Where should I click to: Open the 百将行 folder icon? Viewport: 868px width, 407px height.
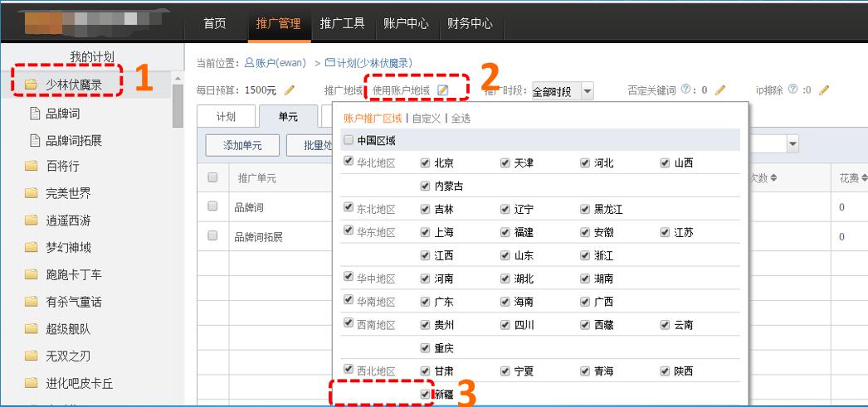[31, 166]
